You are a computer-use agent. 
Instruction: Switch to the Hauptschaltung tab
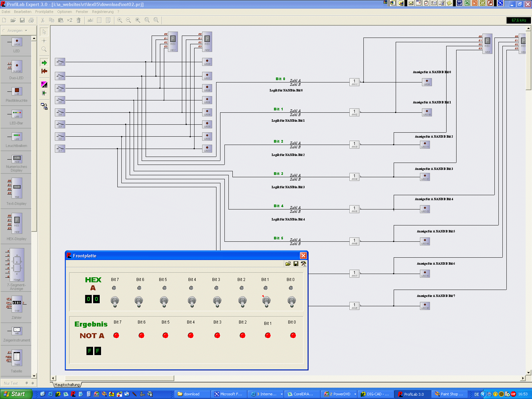click(x=67, y=385)
